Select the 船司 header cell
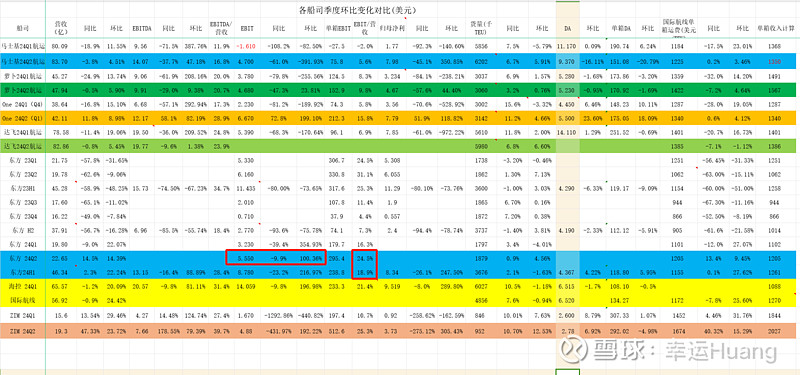This screenshot has width=800, height=375. coord(22,29)
